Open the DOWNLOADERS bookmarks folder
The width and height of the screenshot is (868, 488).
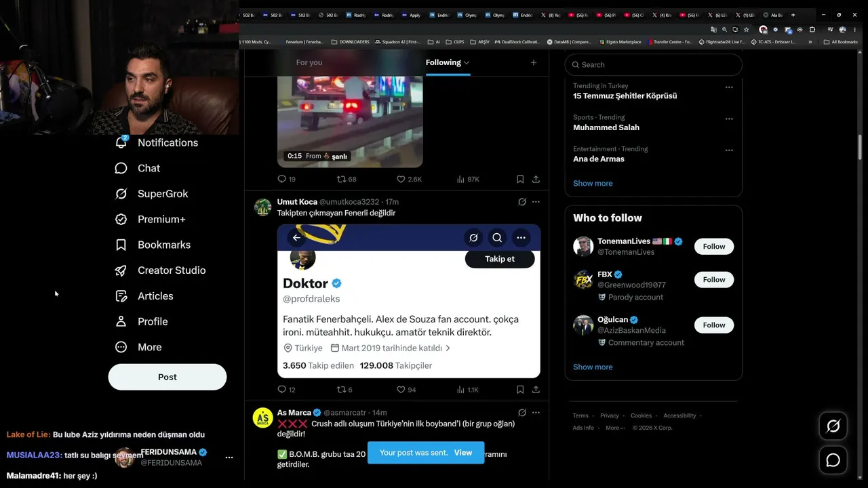pos(351,42)
